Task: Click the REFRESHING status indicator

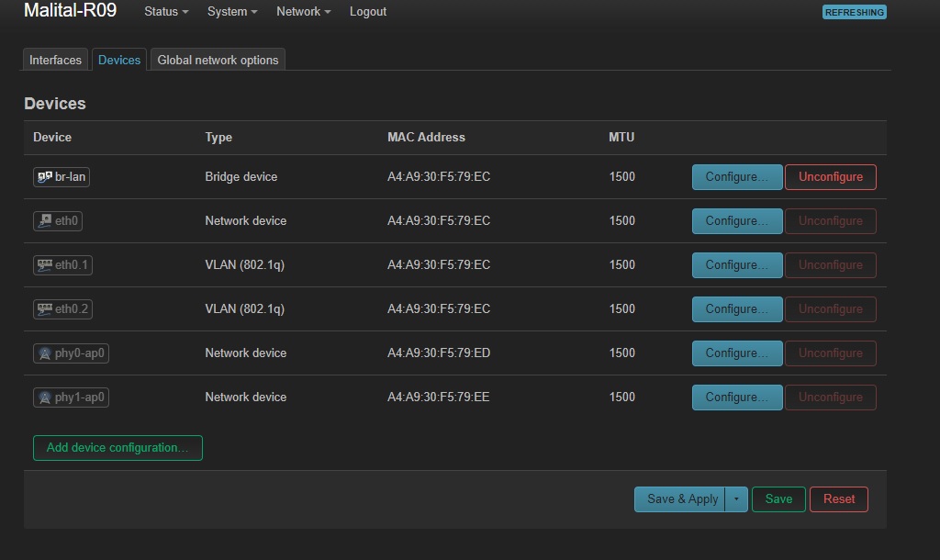Action: coord(855,12)
